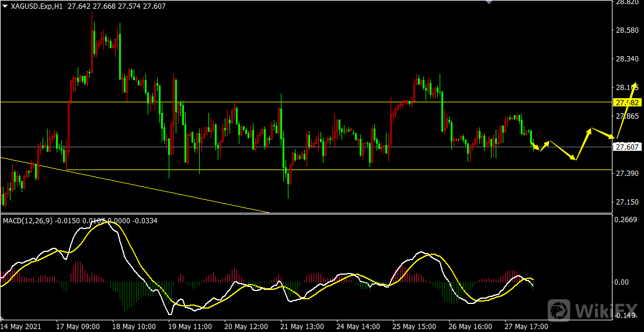644x332 pixels.
Task: Click the 28.820 price scale value
Action: pos(626,2)
